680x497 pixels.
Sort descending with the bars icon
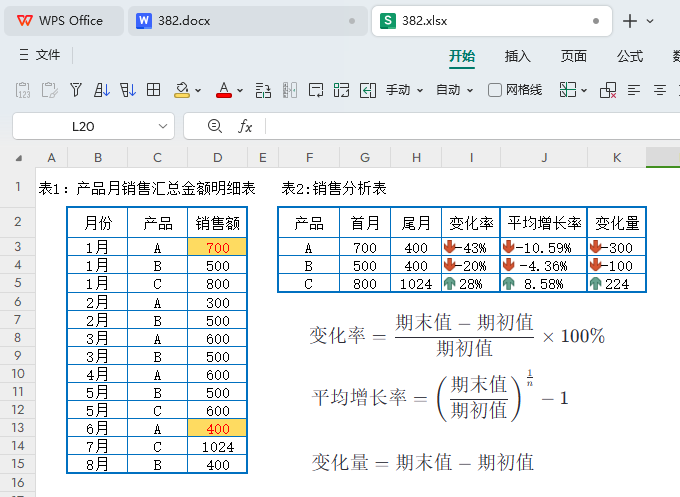(x=128, y=90)
